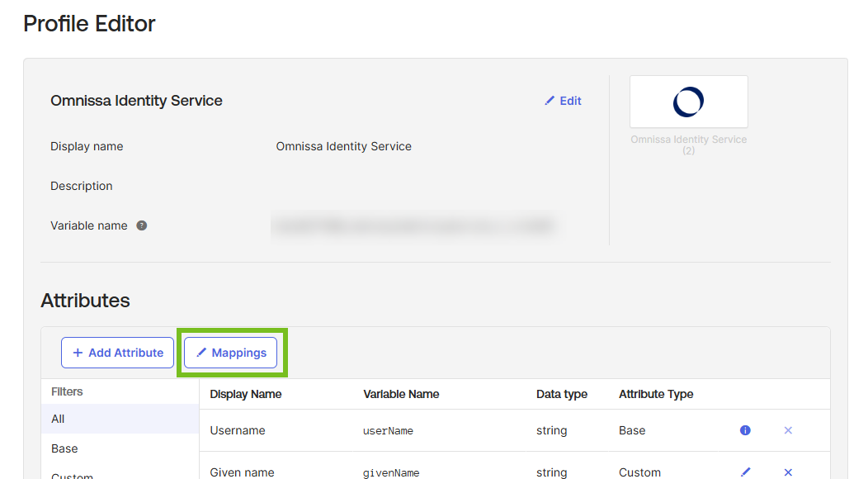Show info for the Username attribute
Viewport: 868px width, 479px height.
(x=745, y=430)
